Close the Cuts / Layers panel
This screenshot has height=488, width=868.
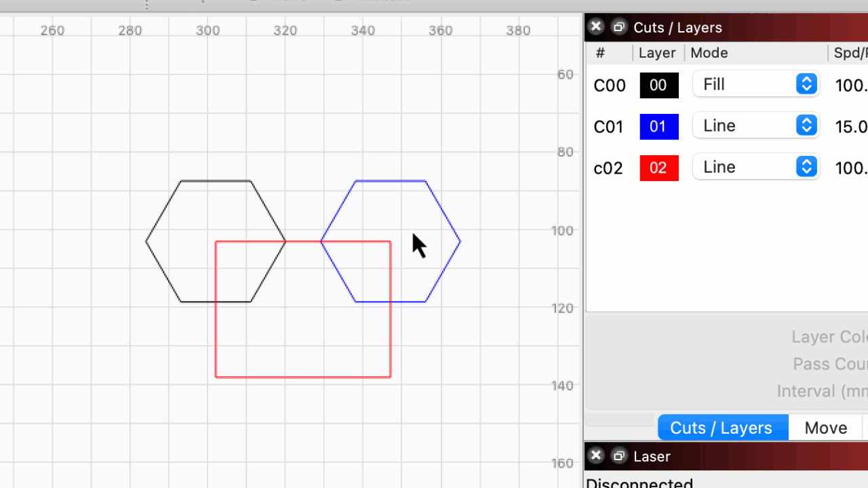pos(595,27)
